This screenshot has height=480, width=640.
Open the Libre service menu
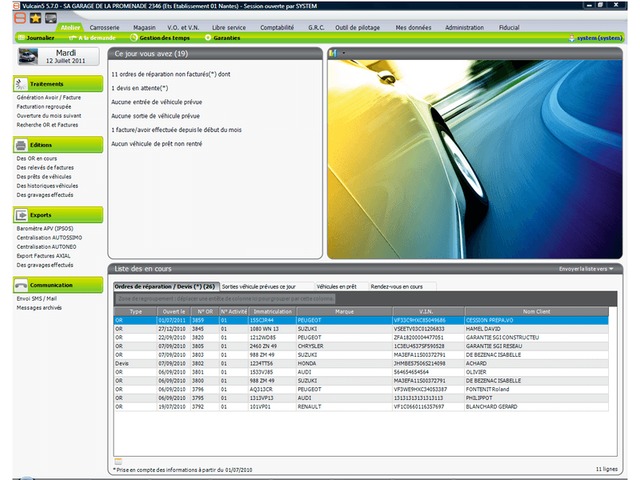tap(229, 27)
